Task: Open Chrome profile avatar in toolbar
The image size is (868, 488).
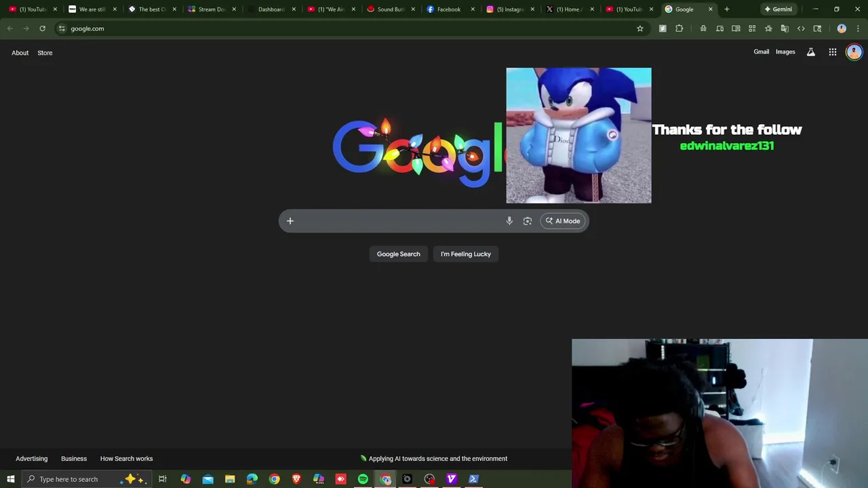Action: [842, 28]
